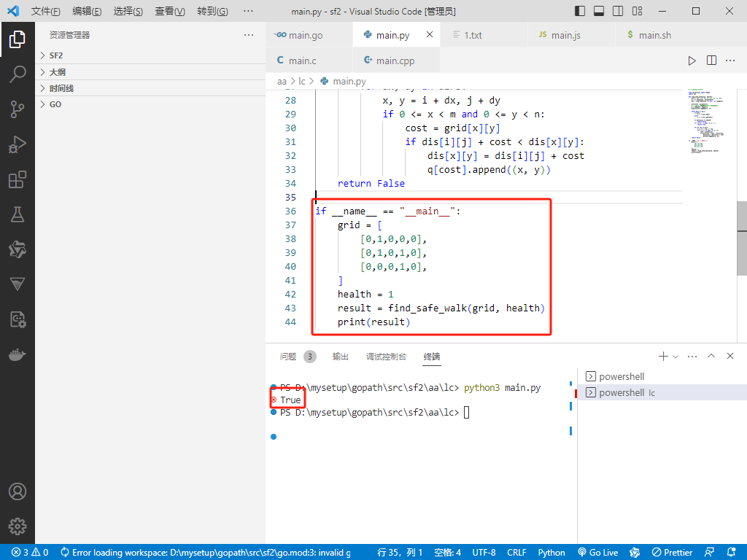Toggle the secondary side bar layout icon
The height and width of the screenshot is (560, 747).
point(618,11)
